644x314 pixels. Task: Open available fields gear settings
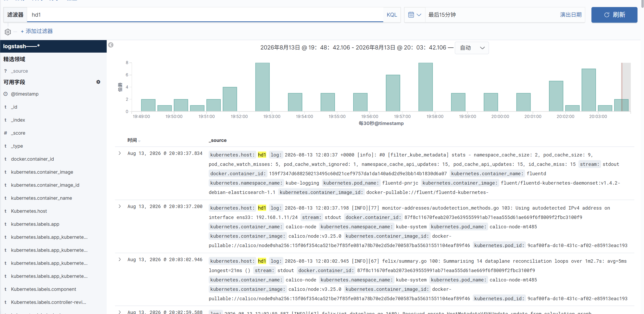(98, 82)
